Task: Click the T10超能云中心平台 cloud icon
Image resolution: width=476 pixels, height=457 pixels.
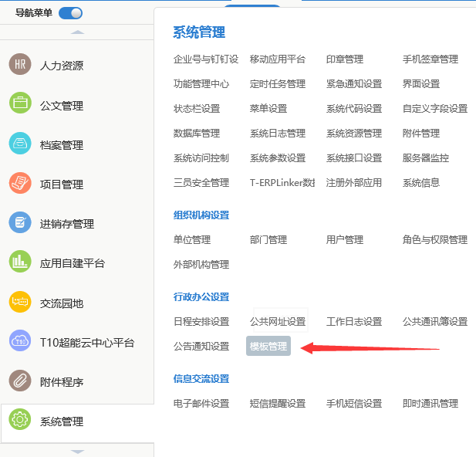Action: click(20, 341)
